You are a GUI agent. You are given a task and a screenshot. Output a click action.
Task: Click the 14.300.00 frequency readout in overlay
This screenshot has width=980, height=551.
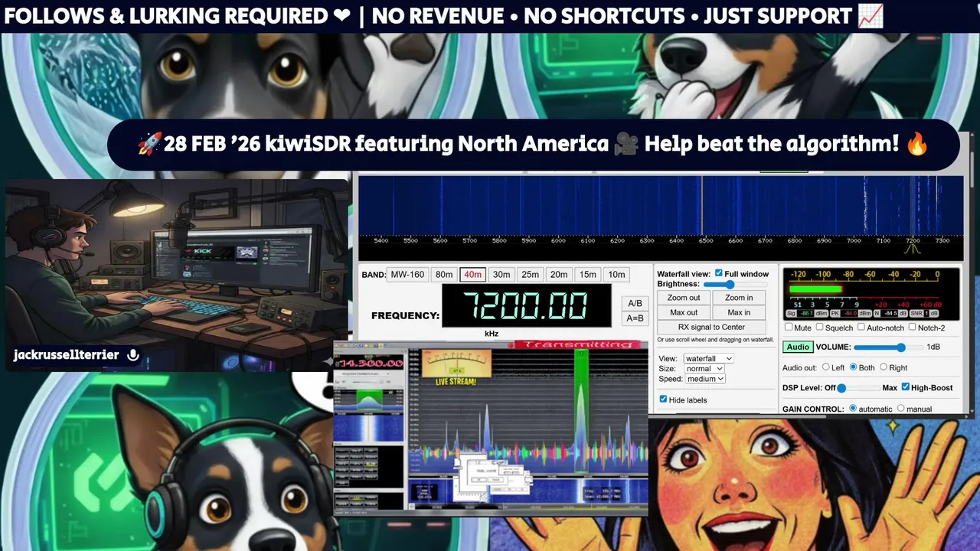(x=371, y=363)
